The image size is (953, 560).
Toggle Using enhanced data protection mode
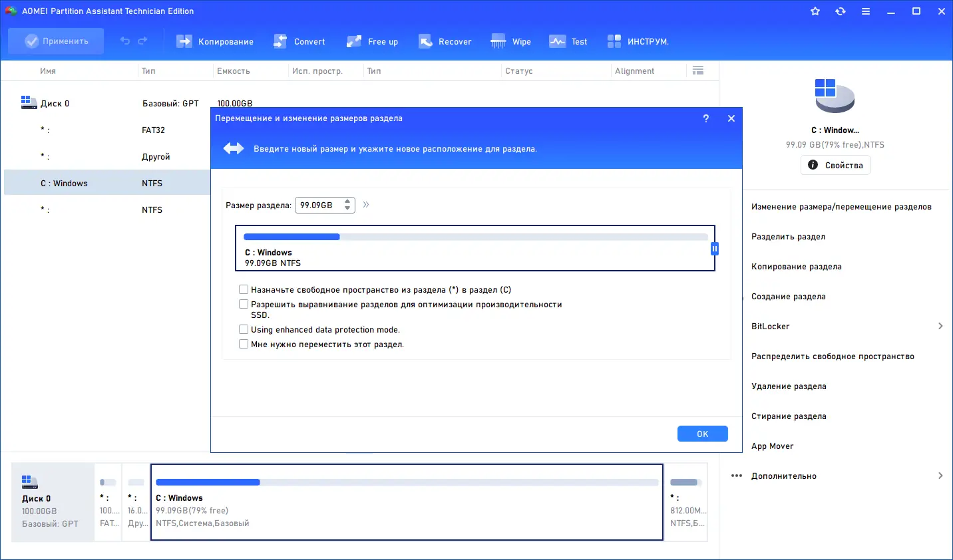pyautogui.click(x=244, y=330)
